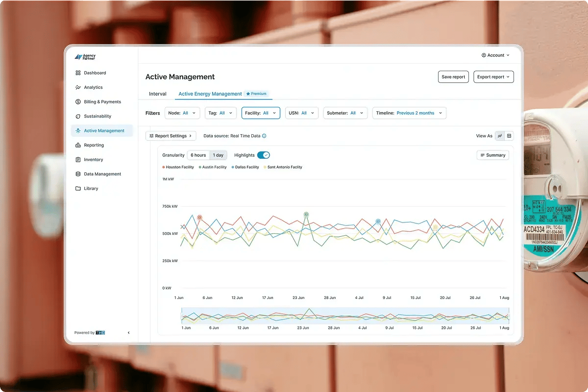
Task: Open the Facility filter dropdown
Action: [261, 113]
